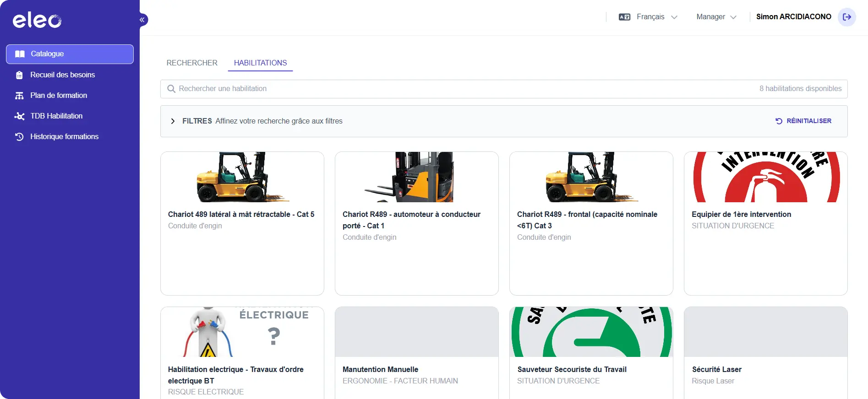Image resolution: width=868 pixels, height=399 pixels.
Task: Click Affinez votre recherche grâce aux filtres
Action: click(x=279, y=121)
